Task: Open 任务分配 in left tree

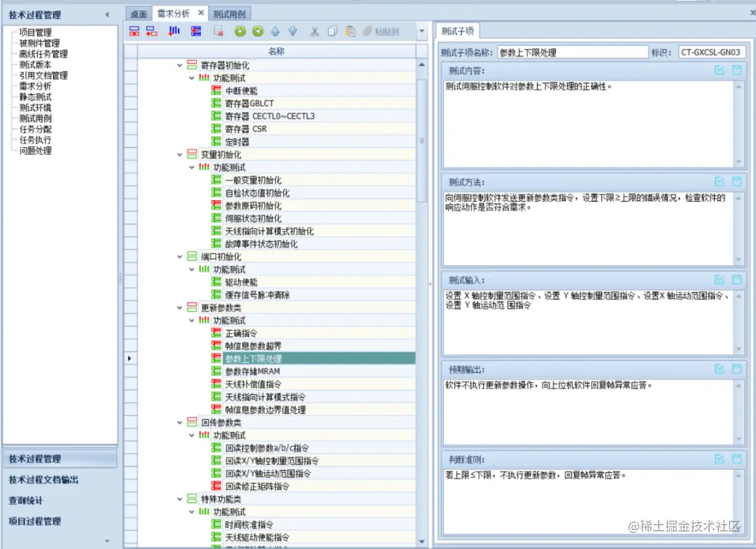Action: 35,129
